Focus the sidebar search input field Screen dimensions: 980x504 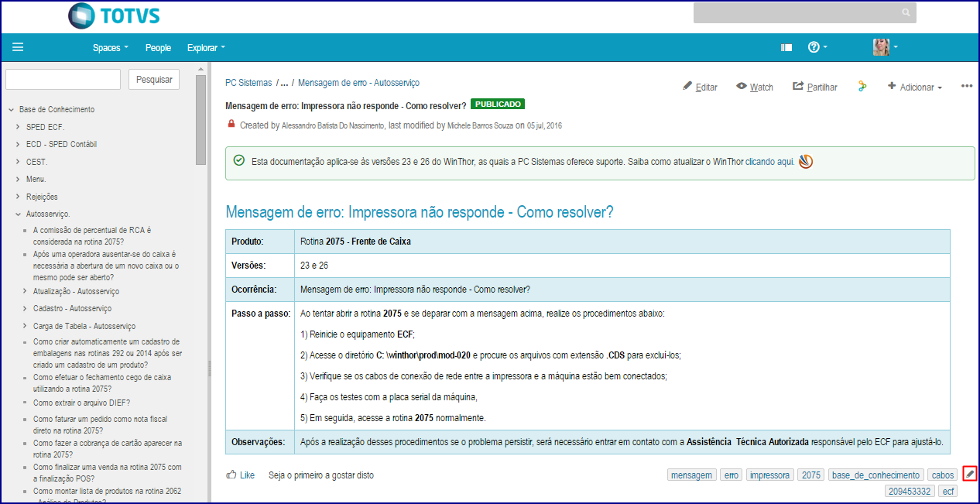tap(63, 79)
